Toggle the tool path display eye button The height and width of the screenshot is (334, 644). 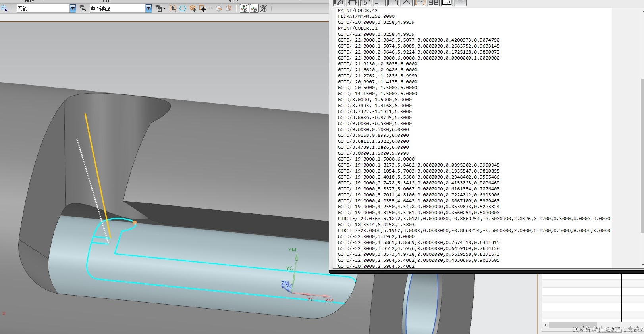[254, 8]
